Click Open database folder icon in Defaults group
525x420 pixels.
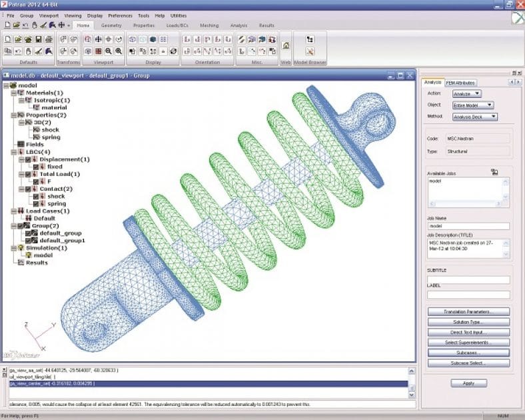pos(18,39)
